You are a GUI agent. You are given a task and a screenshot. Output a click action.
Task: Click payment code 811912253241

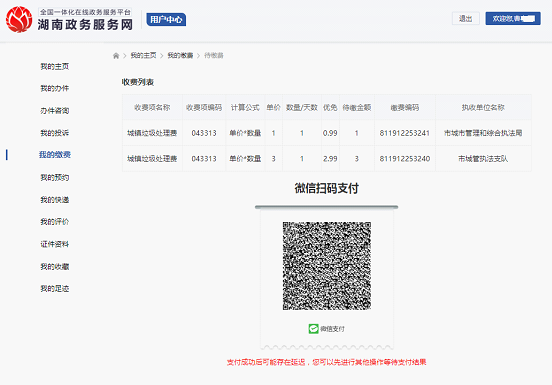point(405,133)
